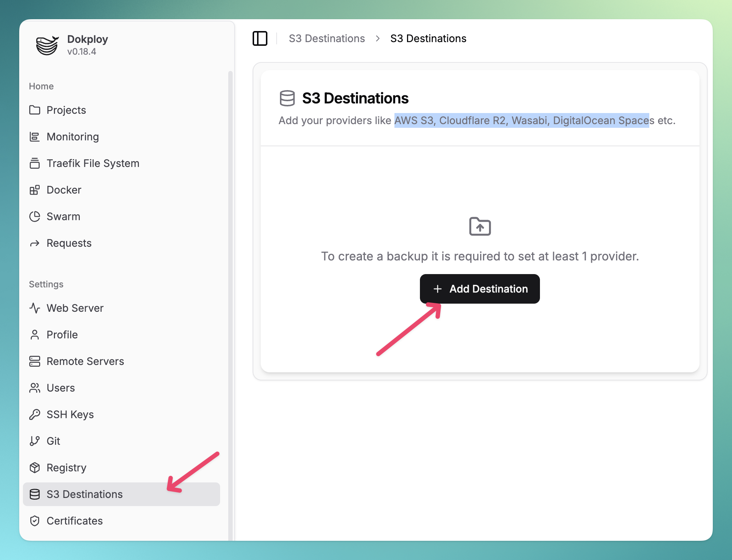Screen dimensions: 732x560
Task: Click the Add Destination button
Action: point(480,289)
